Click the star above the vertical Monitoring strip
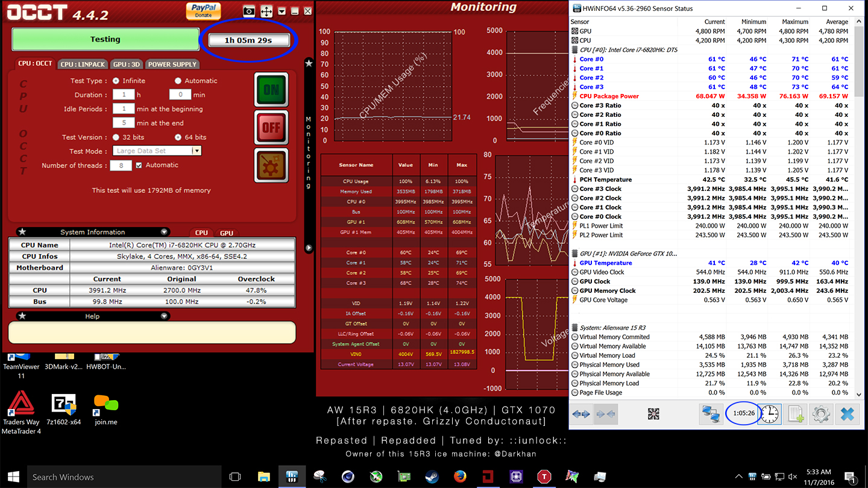The image size is (868, 488). 309,63
